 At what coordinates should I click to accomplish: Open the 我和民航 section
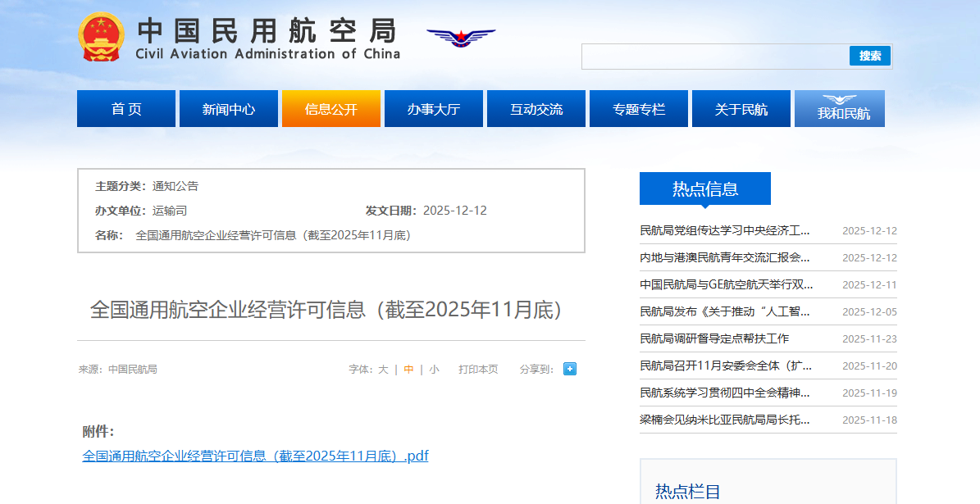839,107
